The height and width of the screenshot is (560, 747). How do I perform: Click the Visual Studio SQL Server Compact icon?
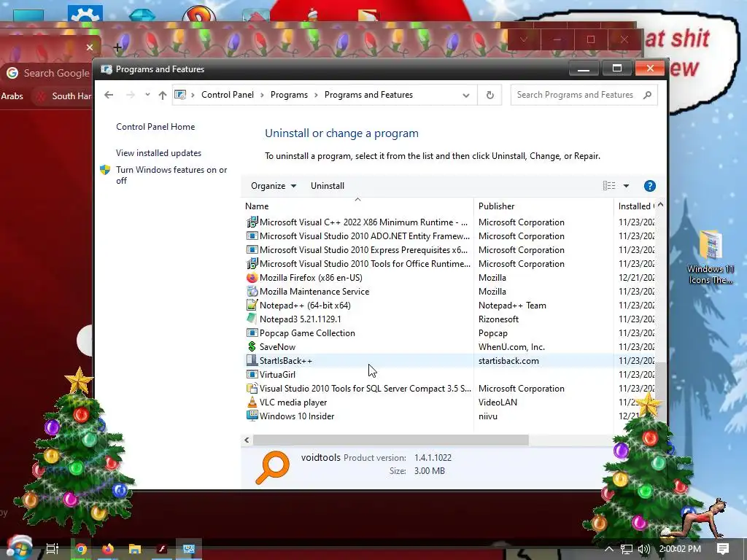coord(252,388)
